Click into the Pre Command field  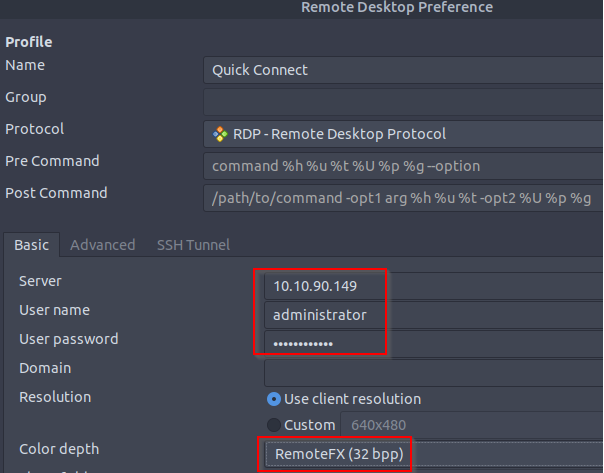[402, 166]
